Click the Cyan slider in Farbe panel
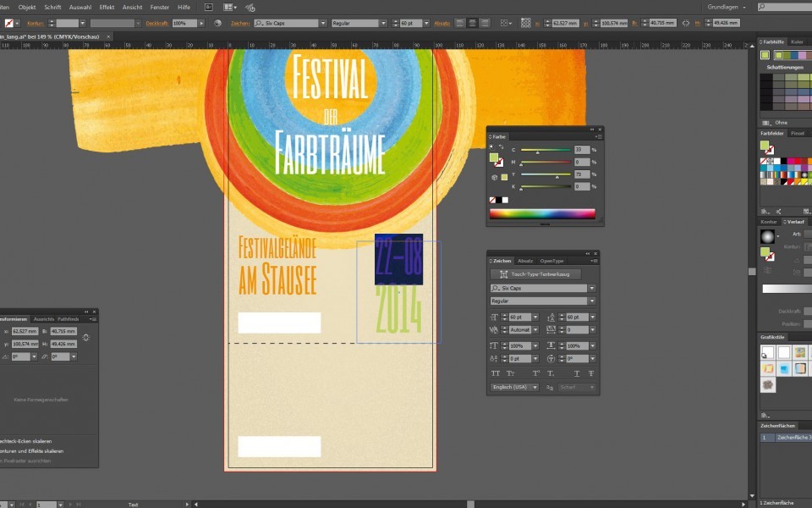812x508 pixels. (x=546, y=150)
